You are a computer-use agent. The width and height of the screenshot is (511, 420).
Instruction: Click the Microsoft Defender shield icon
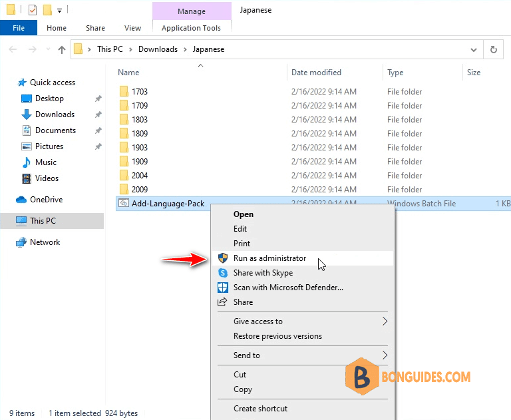coord(223,288)
